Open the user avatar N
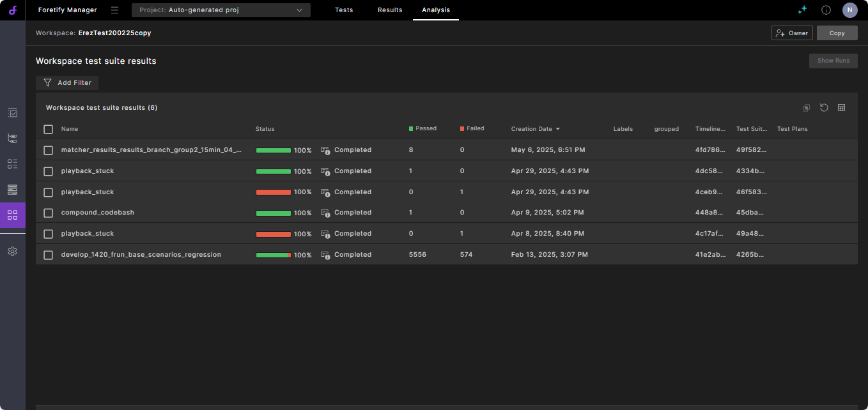 pyautogui.click(x=849, y=10)
